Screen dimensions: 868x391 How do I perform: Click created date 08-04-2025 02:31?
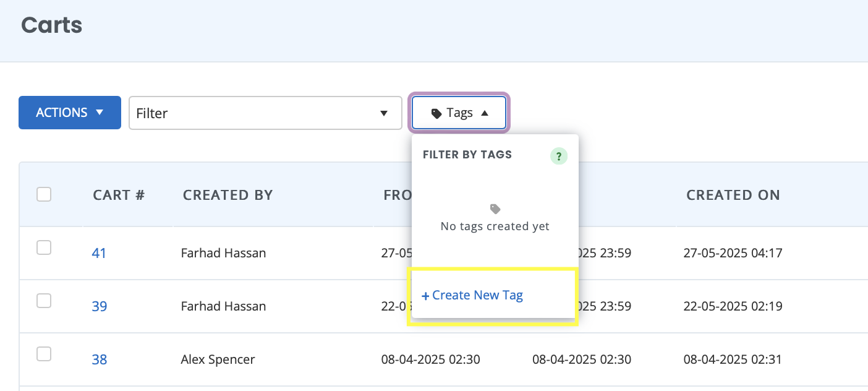733,359
